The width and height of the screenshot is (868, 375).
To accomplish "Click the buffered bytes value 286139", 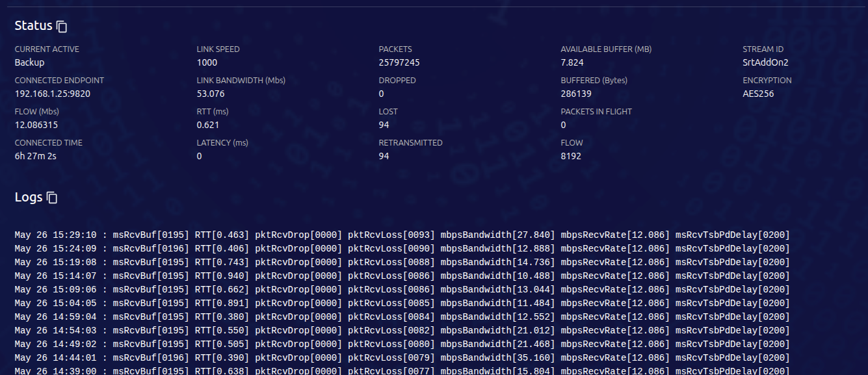I will click(576, 94).
